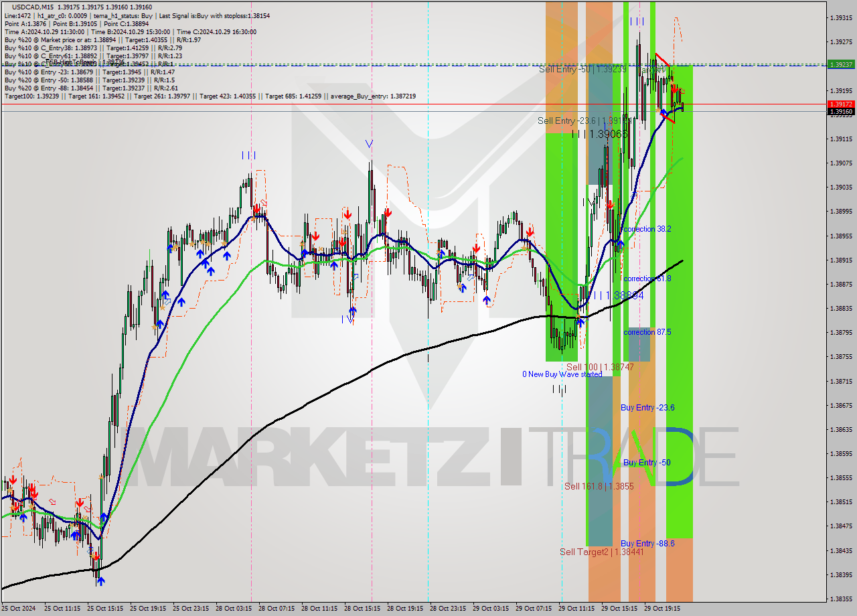The height and width of the screenshot is (616, 857).
Task: Click the '25 Oct 15:15' time axis label
Action: pyautogui.click(x=104, y=609)
